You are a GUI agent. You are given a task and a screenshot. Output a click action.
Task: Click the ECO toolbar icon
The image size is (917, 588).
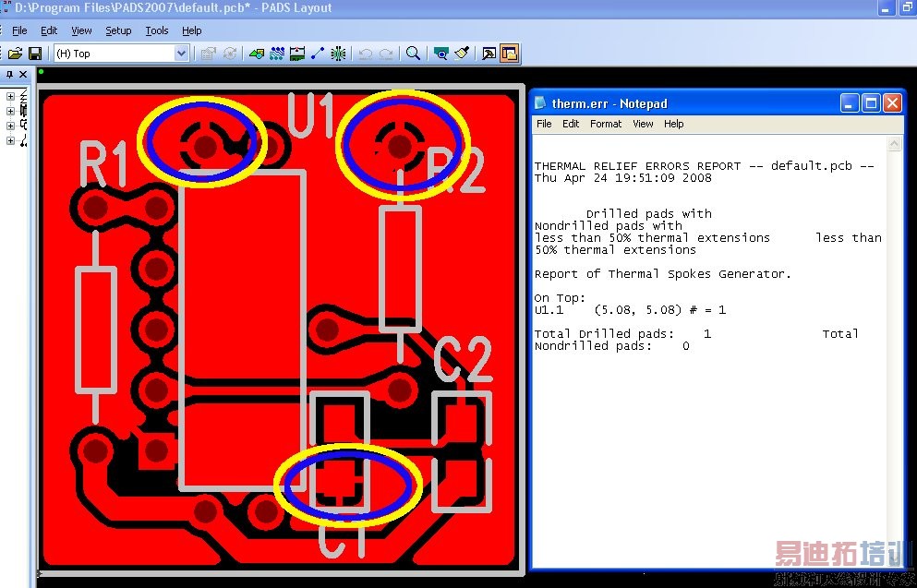click(318, 54)
